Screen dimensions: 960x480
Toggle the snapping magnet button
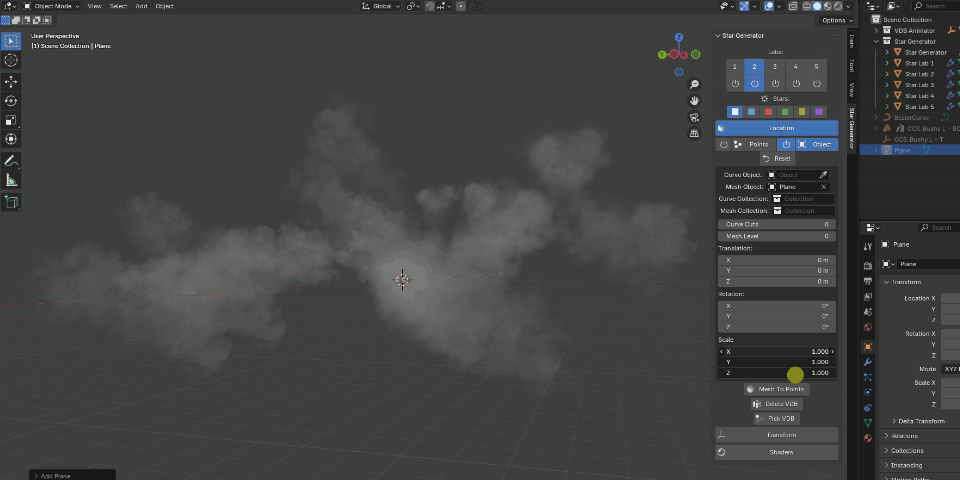pyautogui.click(x=430, y=6)
